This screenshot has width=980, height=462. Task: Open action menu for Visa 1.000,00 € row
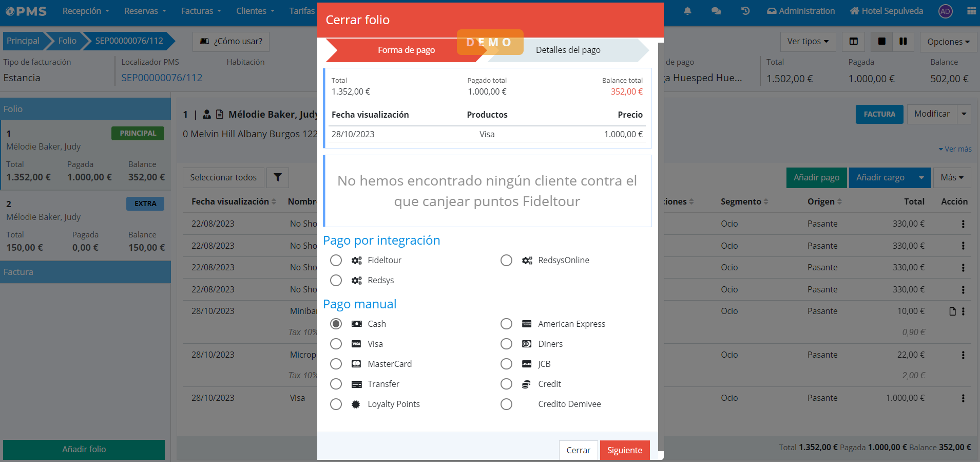[963, 398]
